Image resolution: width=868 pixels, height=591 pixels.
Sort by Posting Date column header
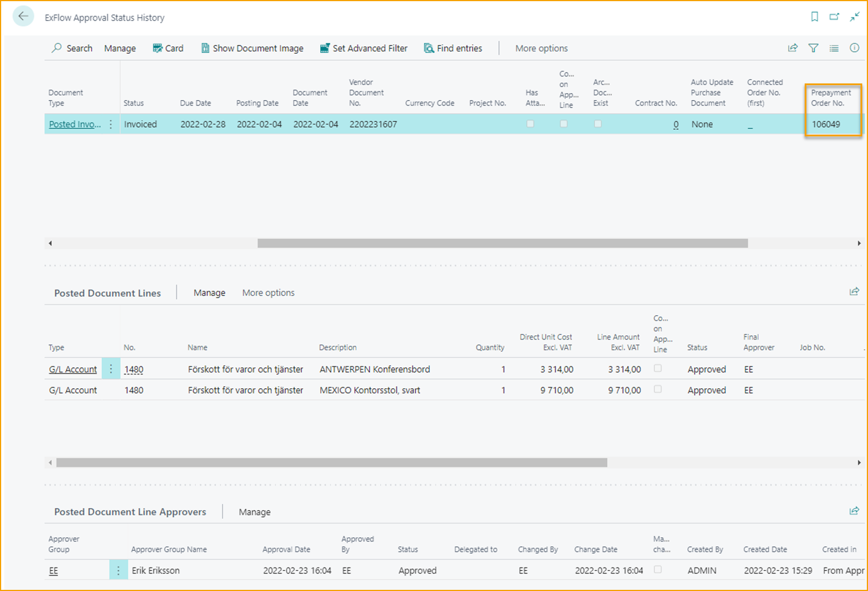tap(257, 103)
